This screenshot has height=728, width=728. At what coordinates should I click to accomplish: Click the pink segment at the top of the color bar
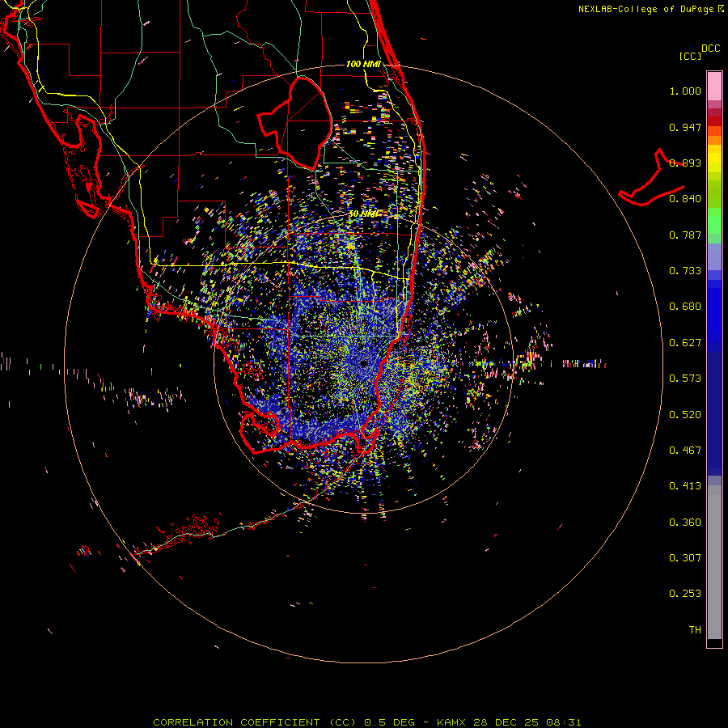click(x=714, y=86)
